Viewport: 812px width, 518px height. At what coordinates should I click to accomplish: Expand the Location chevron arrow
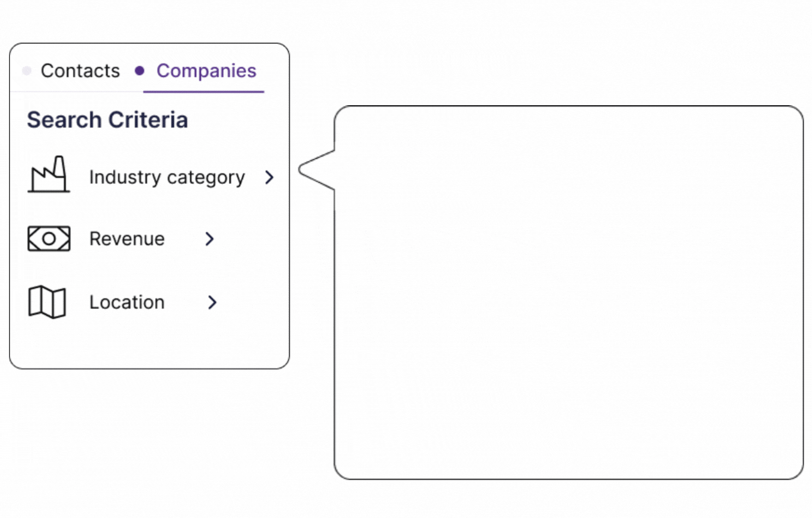point(212,302)
